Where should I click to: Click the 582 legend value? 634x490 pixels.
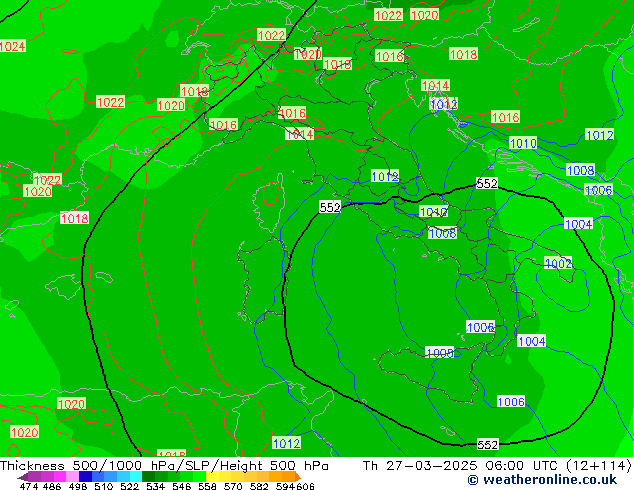click(x=259, y=486)
